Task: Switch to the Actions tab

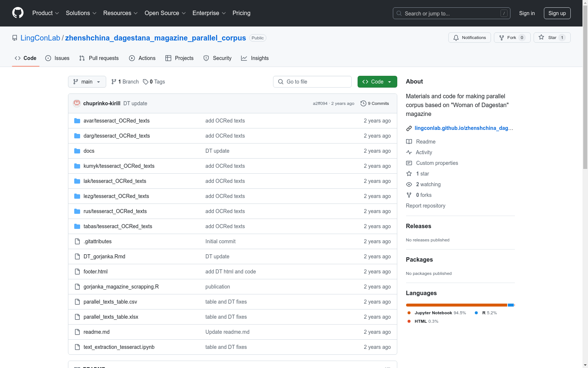Action: click(142, 58)
